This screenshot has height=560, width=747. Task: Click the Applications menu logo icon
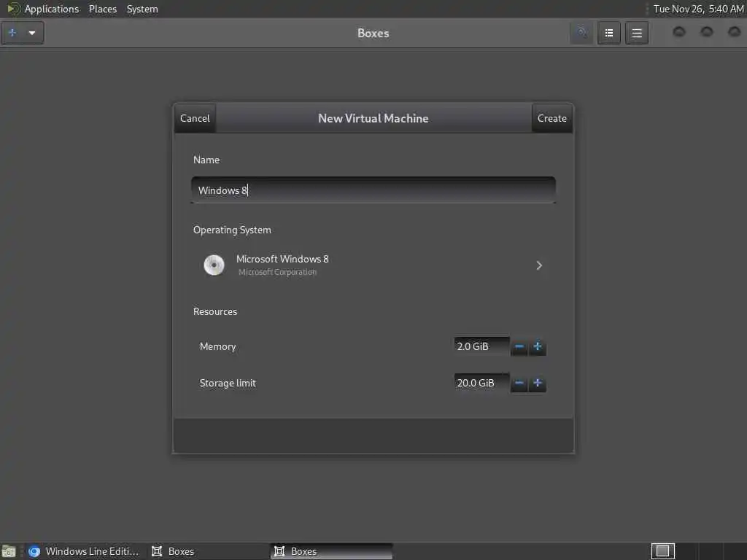click(13, 9)
